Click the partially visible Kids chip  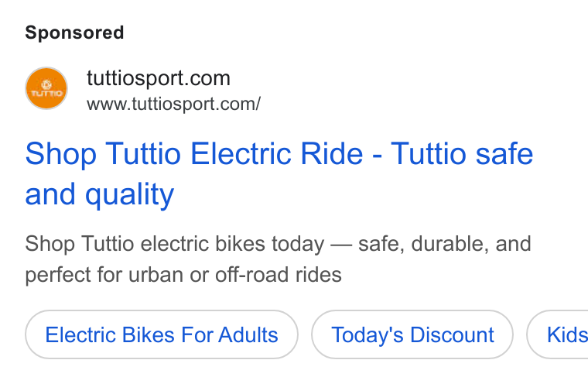(558, 334)
